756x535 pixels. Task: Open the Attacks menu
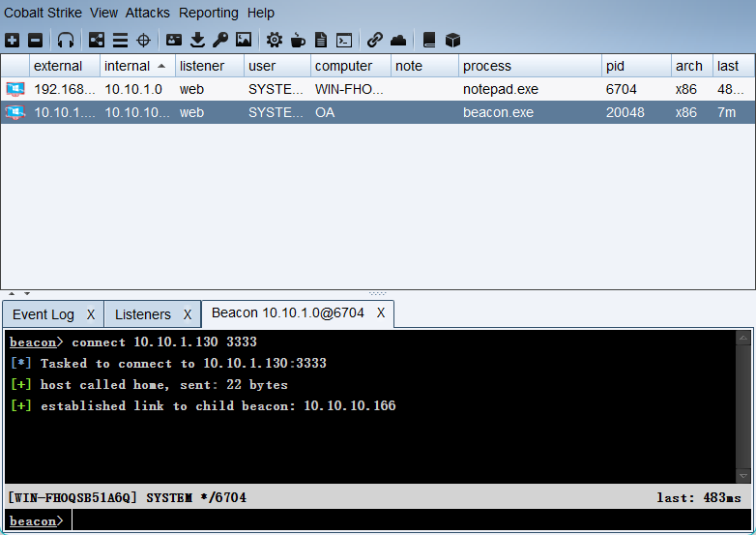coord(148,13)
